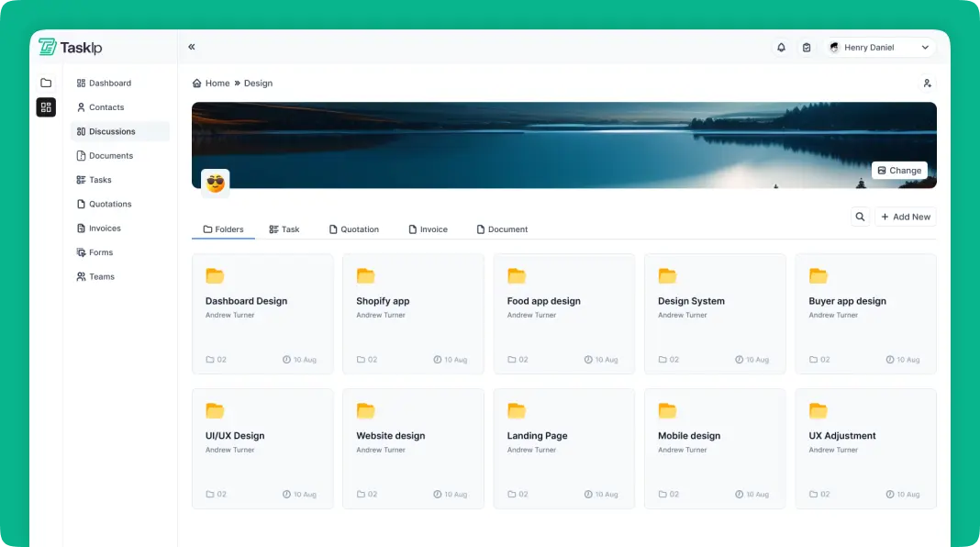Open the search icon near Add New
This screenshot has height=547, width=980.
tap(860, 217)
